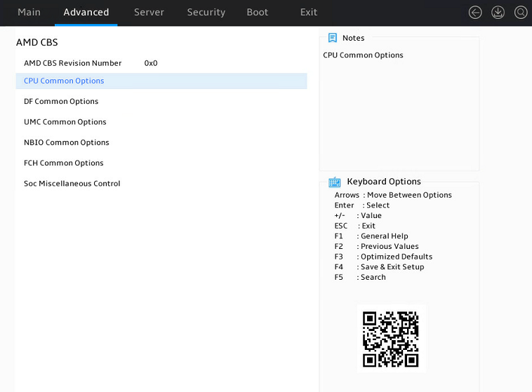Click the F3 Optimized Defaults hint

pyautogui.click(x=383, y=257)
